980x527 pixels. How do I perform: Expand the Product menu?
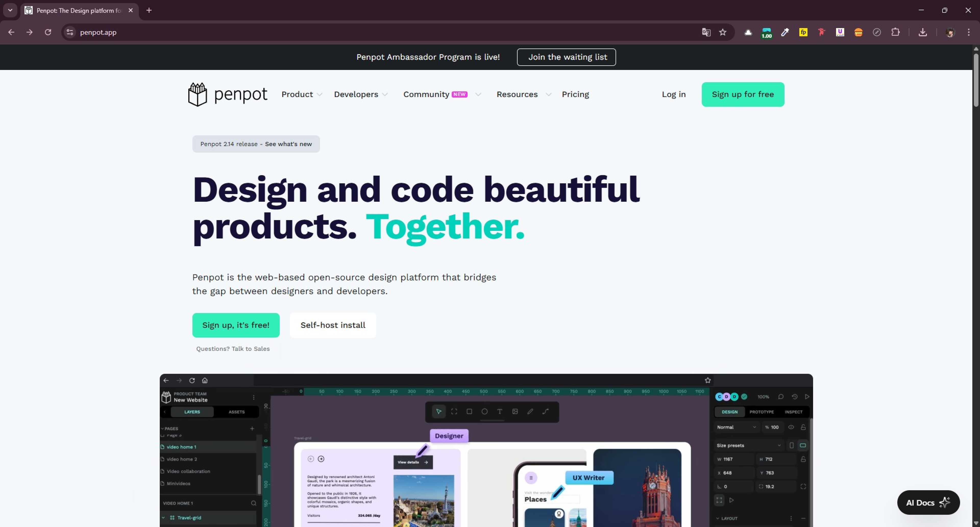coord(302,94)
